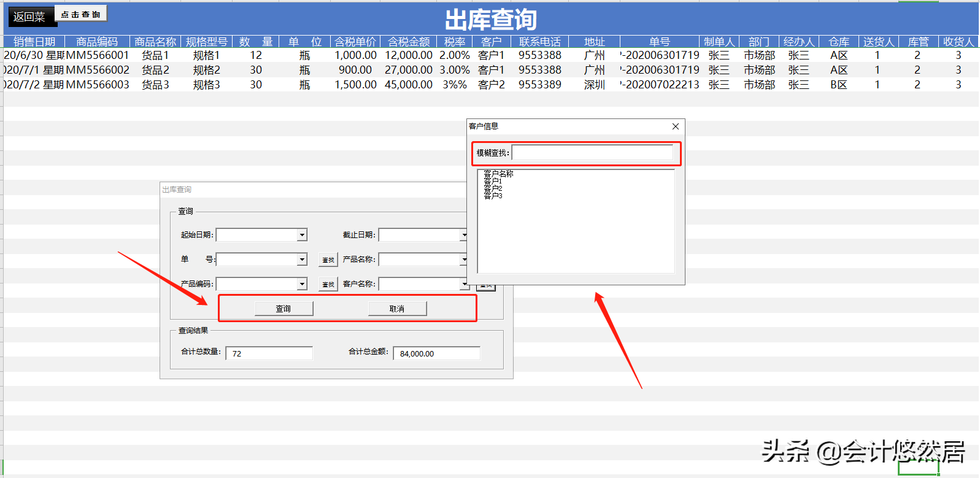Click the 商品名称 column header
Screen dimensions: 980x478
(155, 42)
